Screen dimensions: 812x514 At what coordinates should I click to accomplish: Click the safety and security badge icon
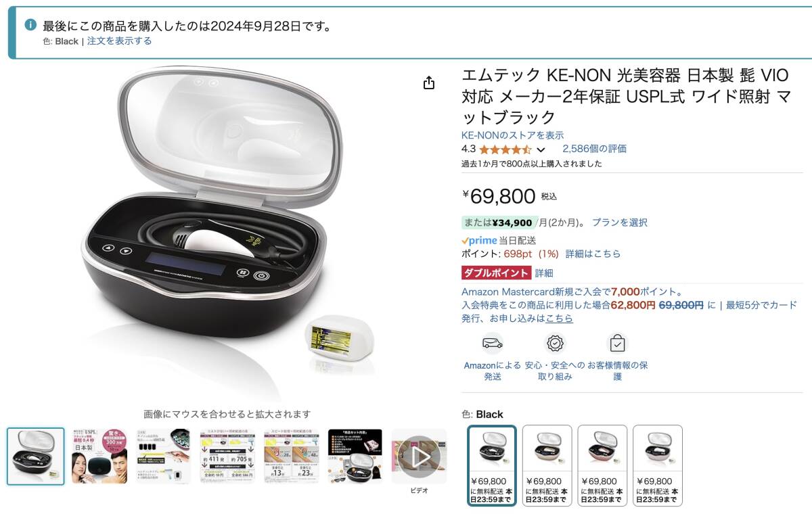coord(555,343)
